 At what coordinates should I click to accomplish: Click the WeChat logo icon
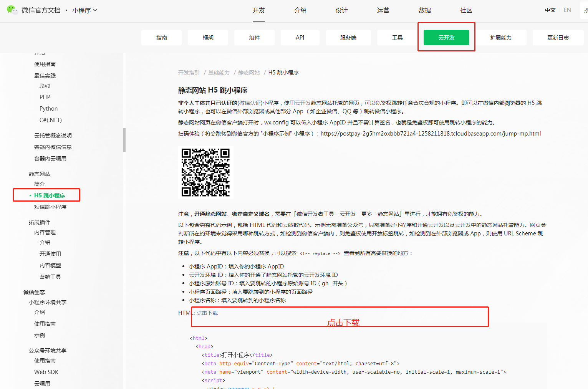pos(12,10)
